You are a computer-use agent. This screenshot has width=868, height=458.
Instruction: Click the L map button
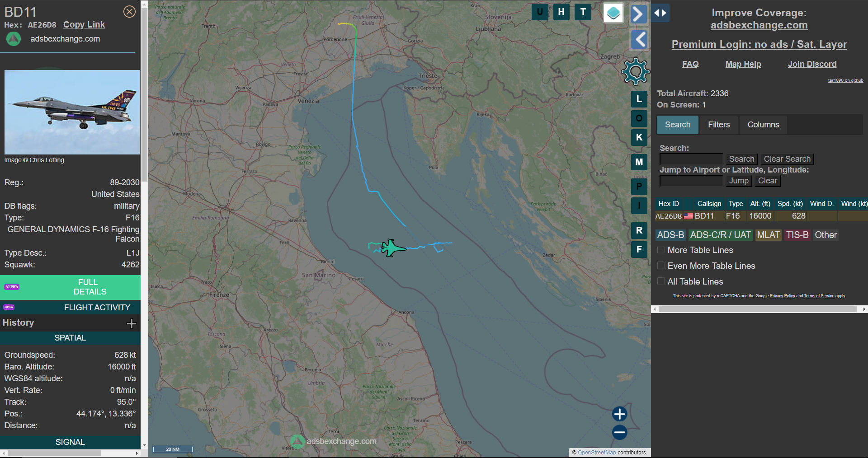(x=639, y=99)
